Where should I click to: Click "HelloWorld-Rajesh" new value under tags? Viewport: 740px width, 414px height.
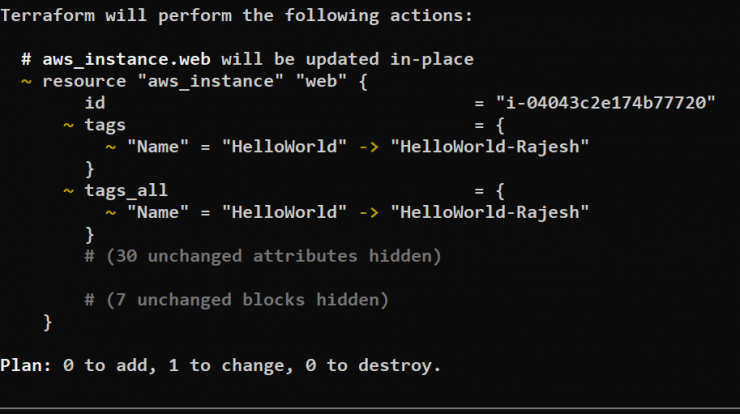[x=490, y=147]
